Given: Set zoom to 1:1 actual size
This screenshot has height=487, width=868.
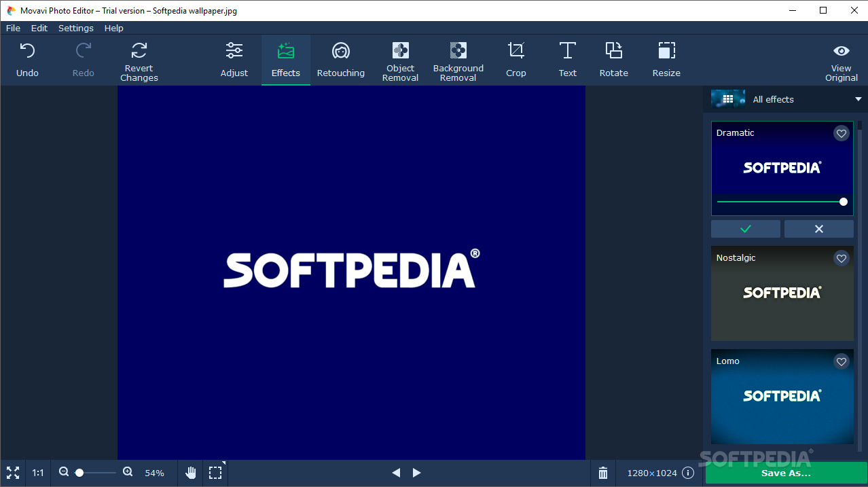Looking at the screenshot, I should tap(38, 473).
